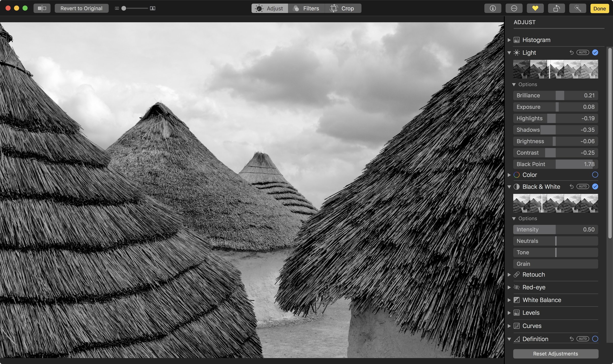Click the Definition triangle icon
This screenshot has width=613, height=364.
click(516, 339)
